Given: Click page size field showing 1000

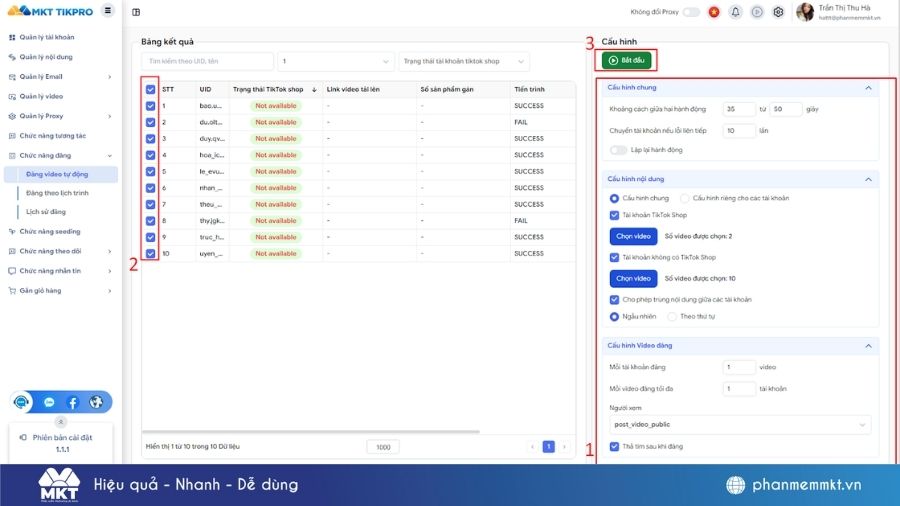Looking at the screenshot, I should coord(383,447).
